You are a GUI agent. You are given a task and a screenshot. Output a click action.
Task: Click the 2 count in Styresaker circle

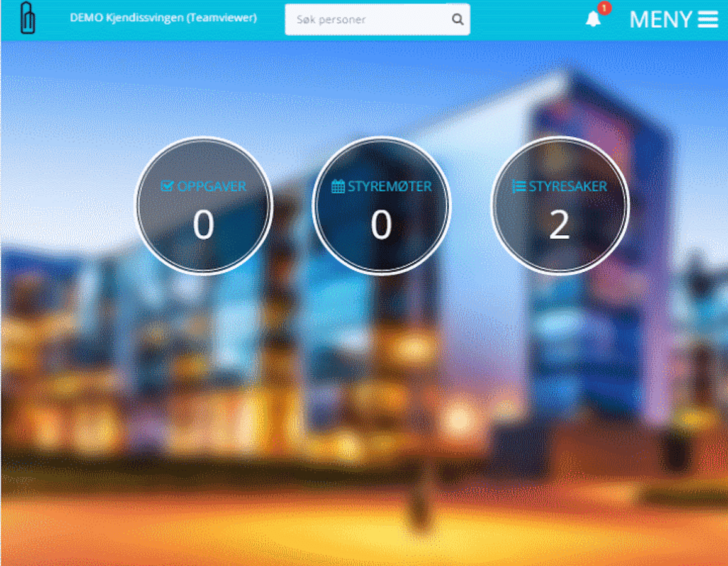point(559,225)
